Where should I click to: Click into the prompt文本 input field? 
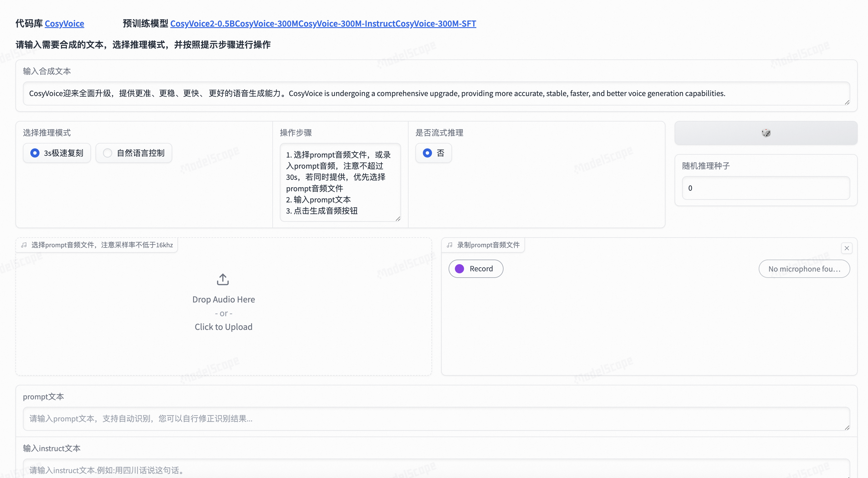point(436,419)
